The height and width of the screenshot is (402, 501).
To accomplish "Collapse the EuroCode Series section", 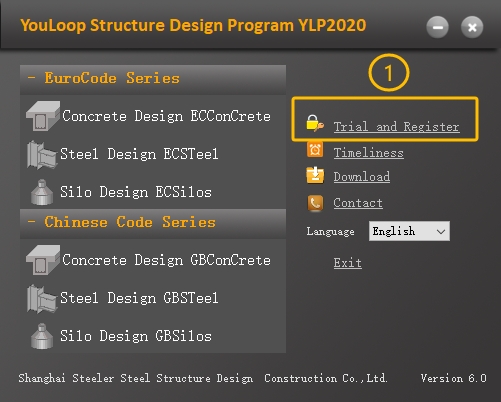I will coord(32,78).
